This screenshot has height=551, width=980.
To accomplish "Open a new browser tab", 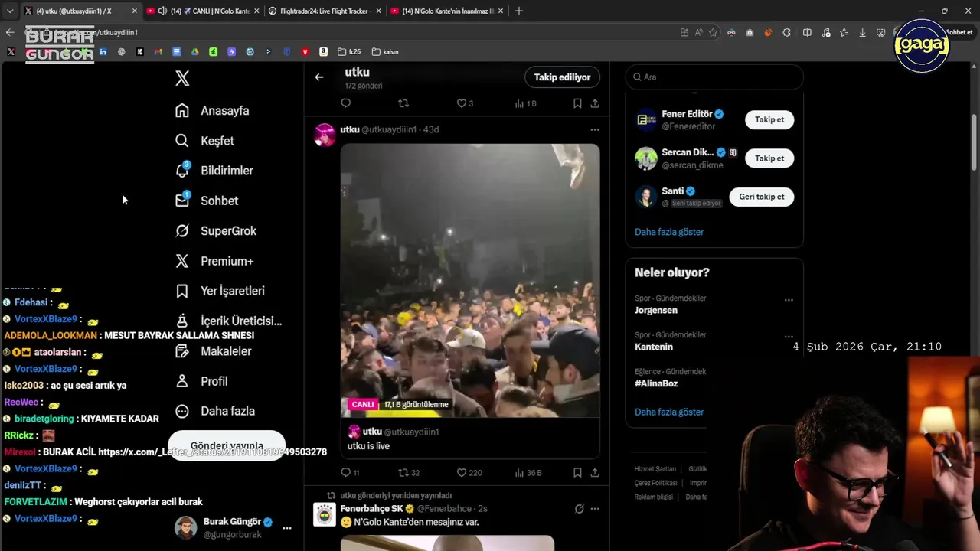I will pos(519,11).
